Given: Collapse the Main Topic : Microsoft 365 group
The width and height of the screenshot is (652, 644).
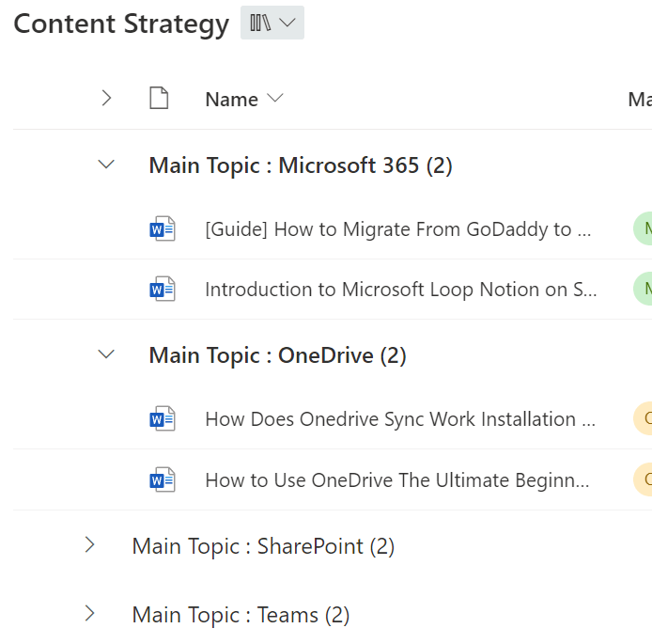Looking at the screenshot, I should 106,164.
